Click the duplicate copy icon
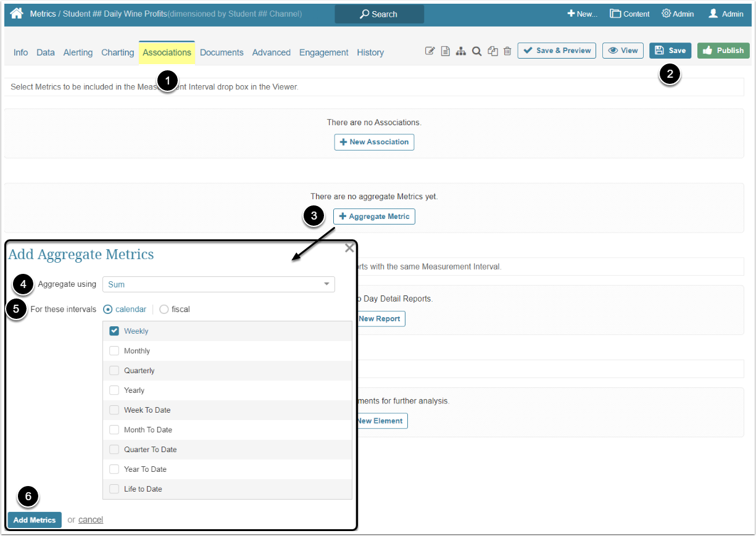756x536 pixels. point(492,51)
